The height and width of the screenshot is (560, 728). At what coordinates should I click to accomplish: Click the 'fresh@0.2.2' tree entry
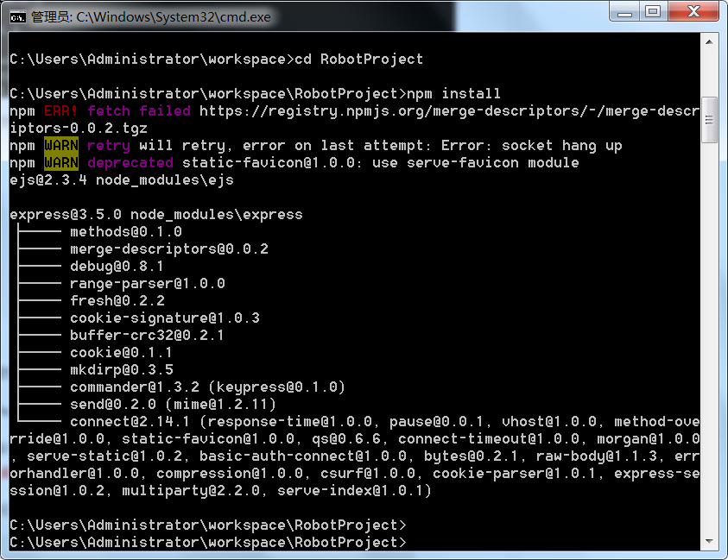[117, 300]
